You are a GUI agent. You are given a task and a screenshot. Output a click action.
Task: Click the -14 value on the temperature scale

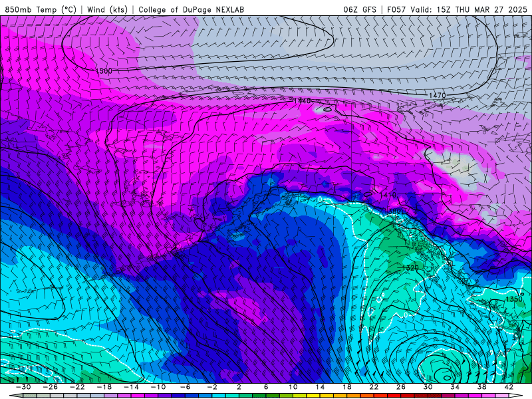(131, 387)
